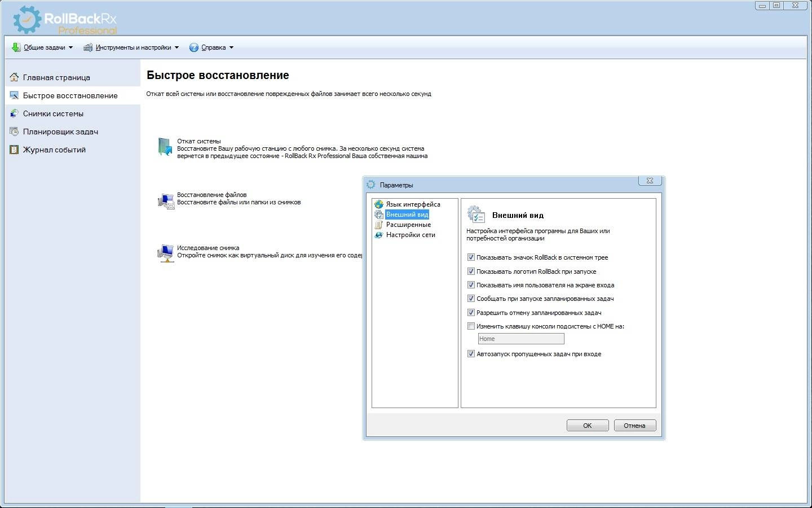
Task: Click the Откат системы link
Action: (199, 141)
